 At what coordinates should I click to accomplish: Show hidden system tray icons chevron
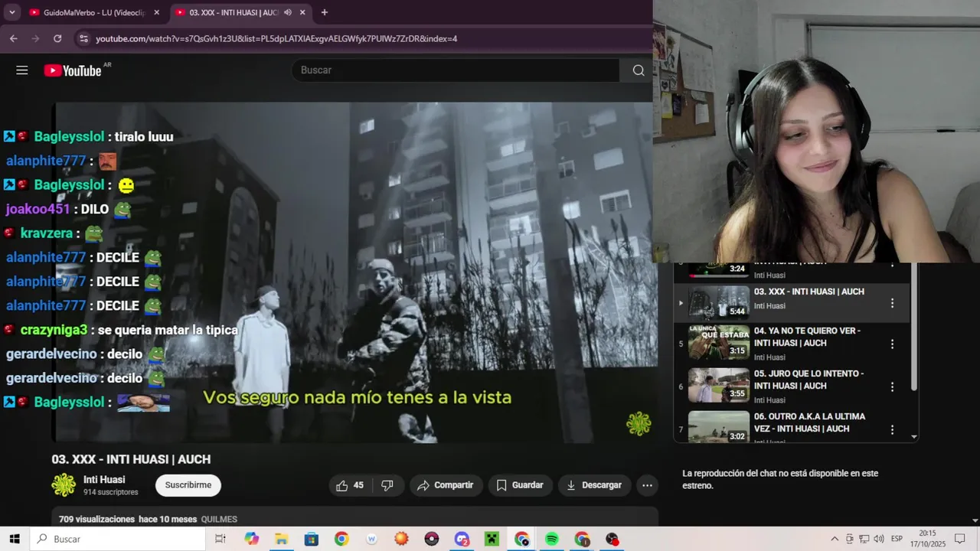click(835, 539)
